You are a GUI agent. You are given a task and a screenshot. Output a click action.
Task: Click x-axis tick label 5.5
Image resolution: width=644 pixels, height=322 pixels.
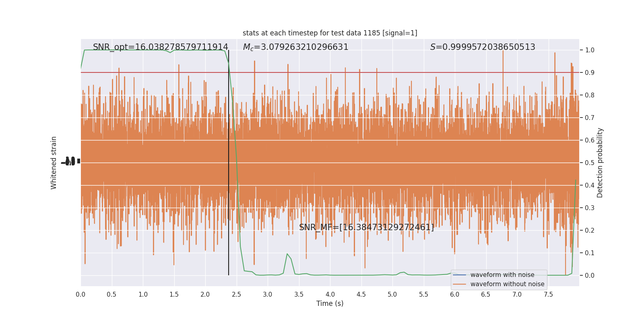coord(423,295)
